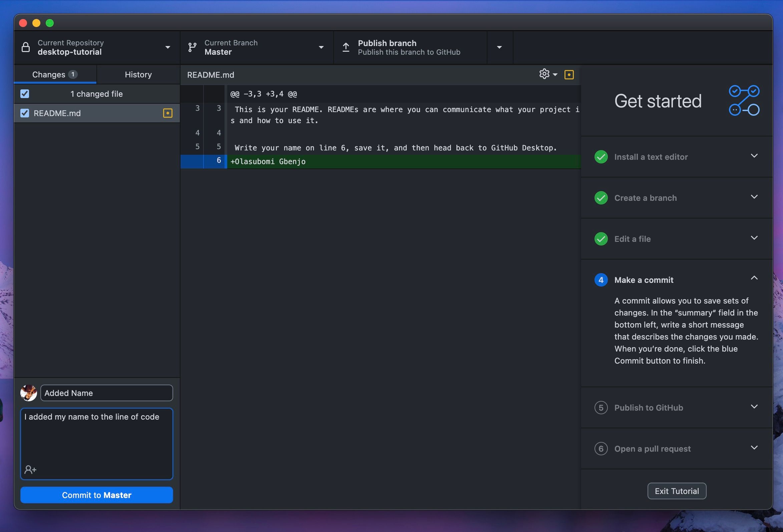Click the repository lock icon
The width and height of the screenshot is (783, 532).
tap(26, 47)
